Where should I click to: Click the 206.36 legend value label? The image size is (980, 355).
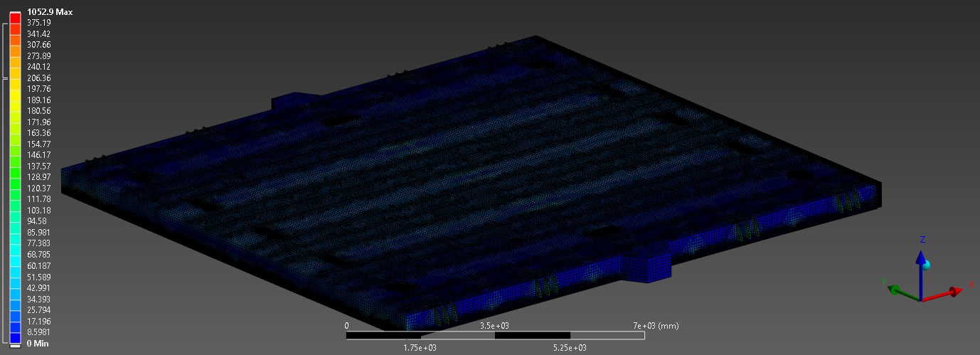click(38, 78)
